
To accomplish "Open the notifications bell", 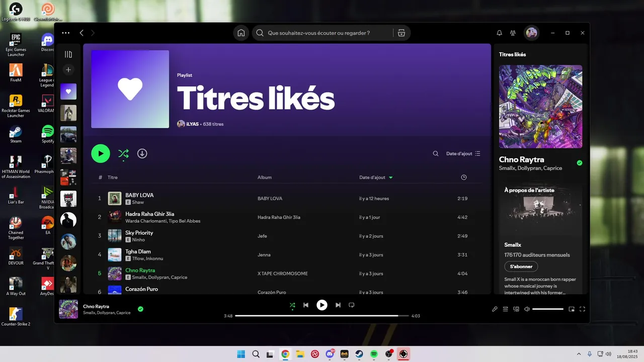I will click(499, 33).
